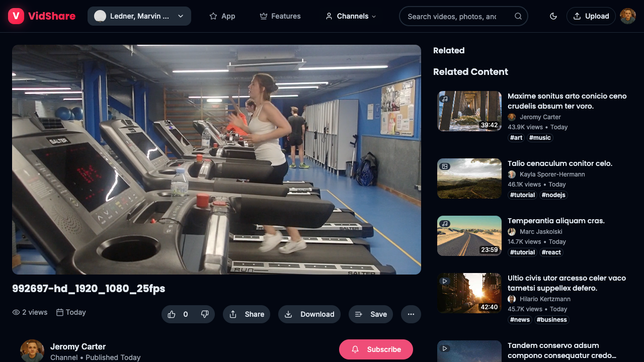644x362 pixels.
Task: Click Kayla Sporer-Hermann small avatar
Action: pyautogui.click(x=512, y=174)
